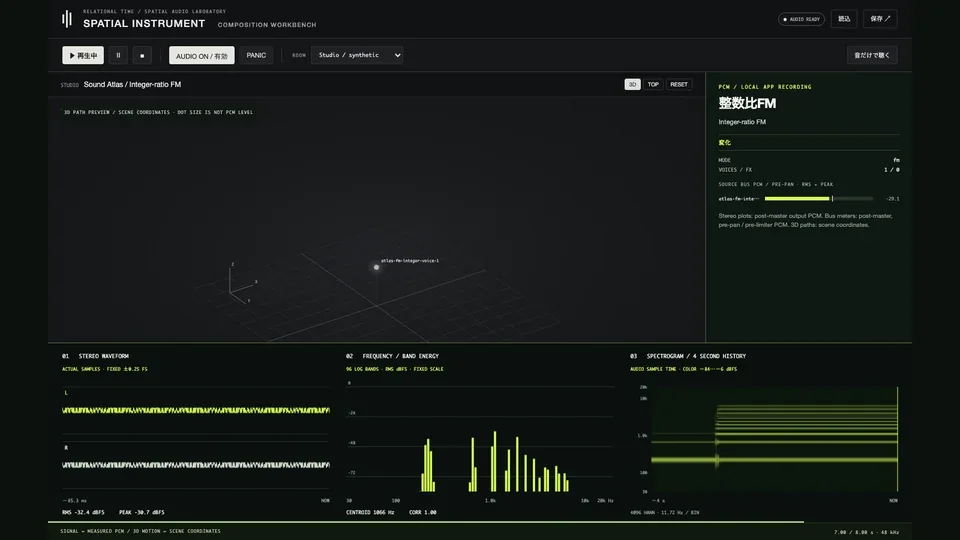Viewport: 960px width, 540px height.
Task: Click the 03 SPECTROGRAM / 4 SECOND HISTORY title
Action: 688,356
